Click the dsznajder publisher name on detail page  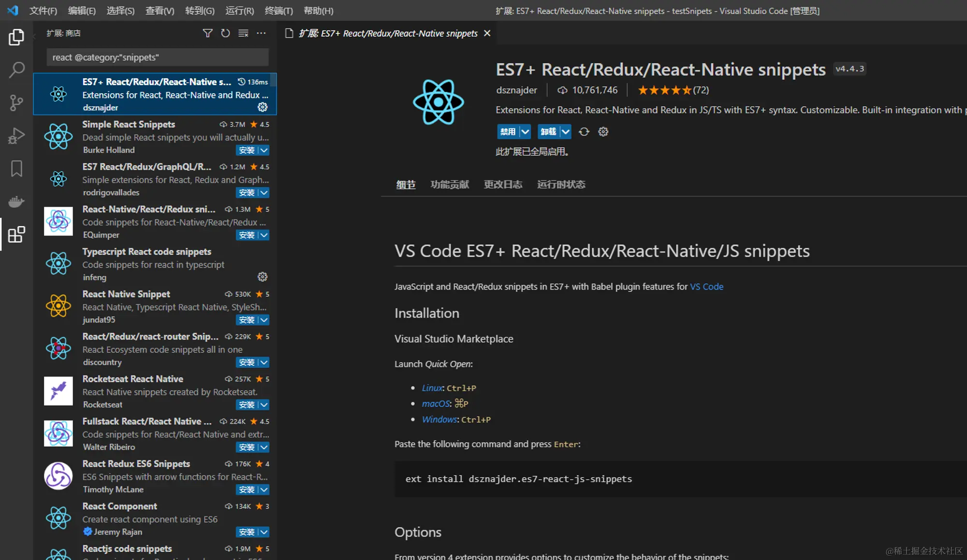pyautogui.click(x=516, y=90)
